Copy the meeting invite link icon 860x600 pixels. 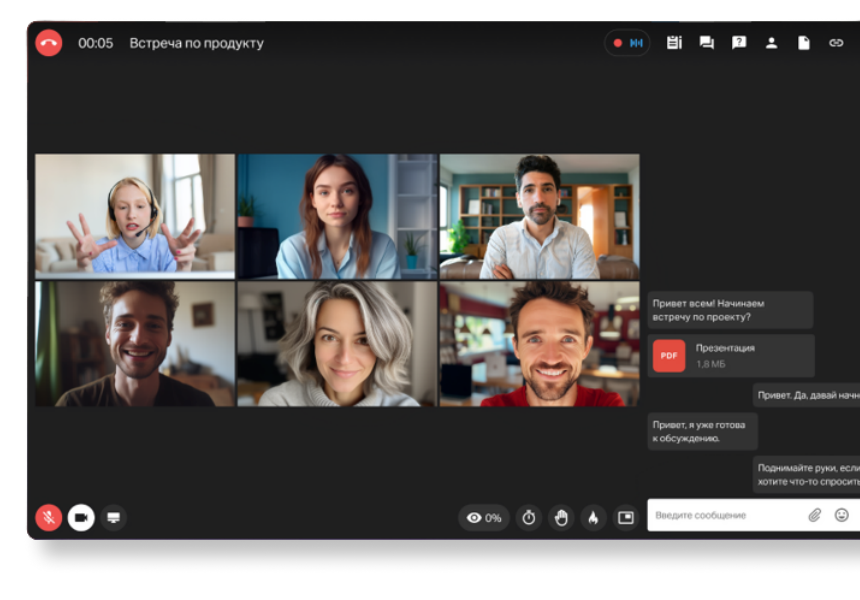tap(836, 43)
